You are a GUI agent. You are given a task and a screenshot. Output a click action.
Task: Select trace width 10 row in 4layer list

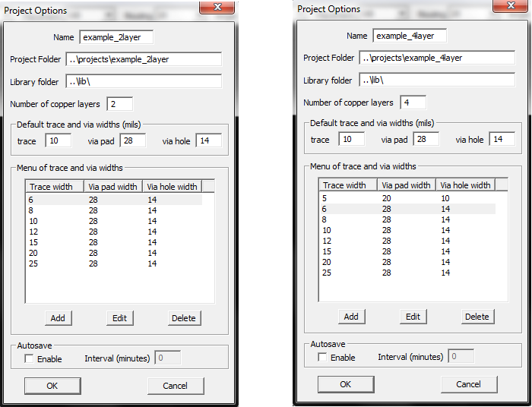(407, 230)
